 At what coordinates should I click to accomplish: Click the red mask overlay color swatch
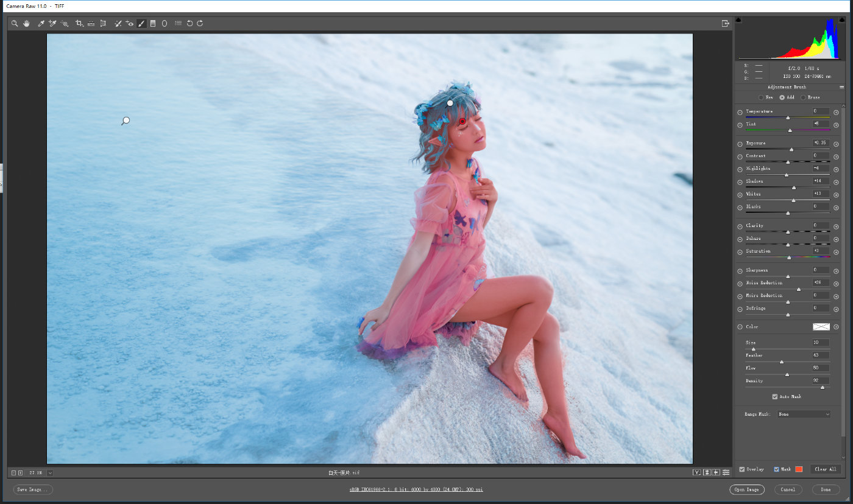pos(799,469)
